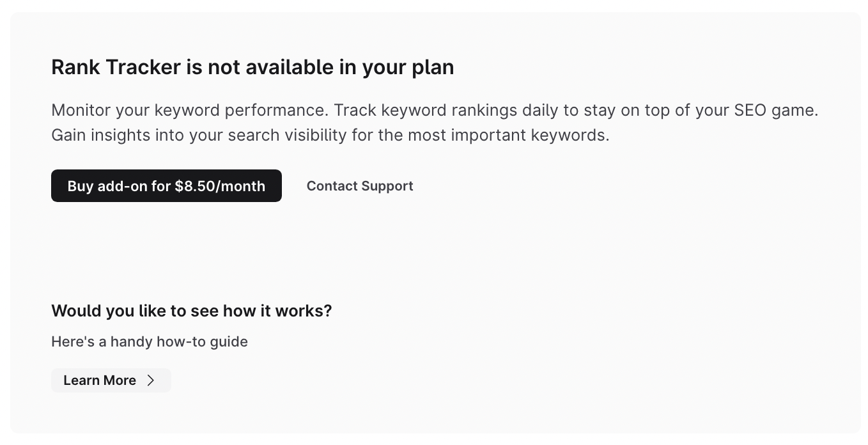Click the "$8.50/month" price on the button

tap(220, 186)
